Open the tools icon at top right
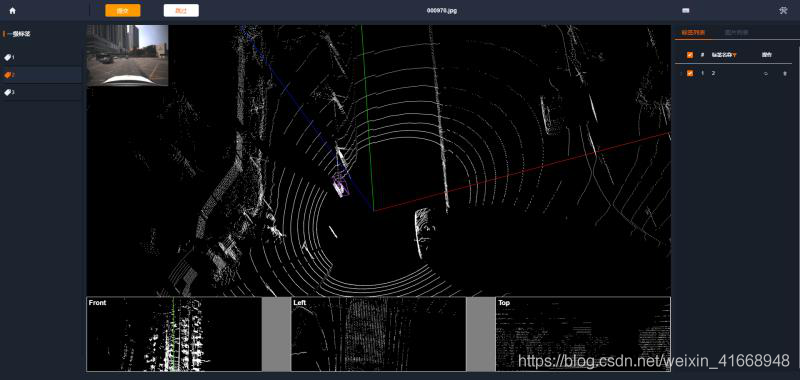The image size is (800, 380). (x=783, y=10)
